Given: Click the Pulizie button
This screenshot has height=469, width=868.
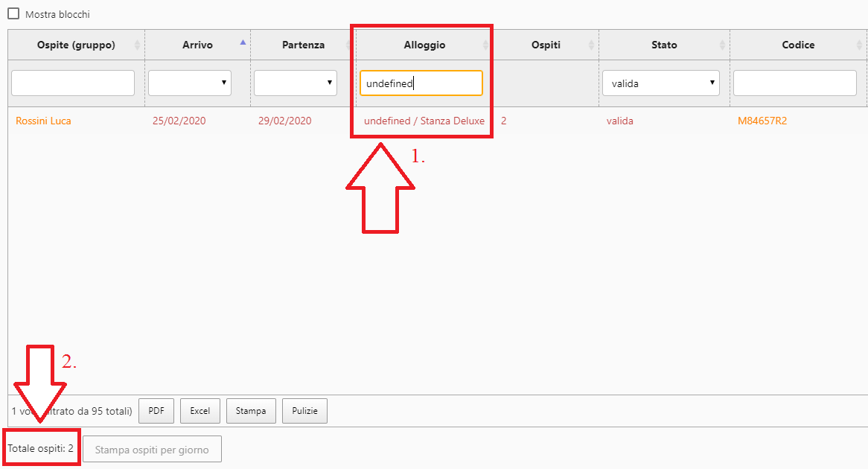Looking at the screenshot, I should (304, 411).
